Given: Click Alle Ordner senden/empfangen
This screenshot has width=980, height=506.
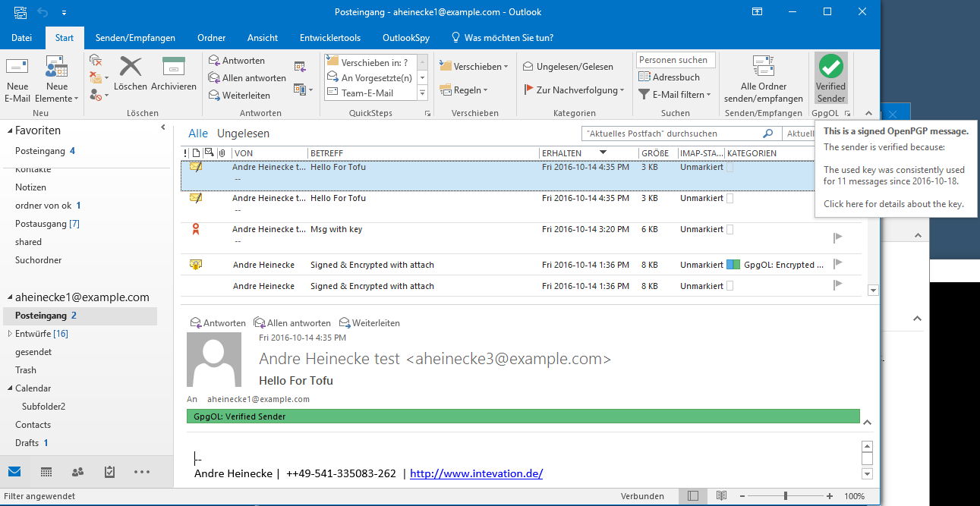Looking at the screenshot, I should (x=763, y=79).
